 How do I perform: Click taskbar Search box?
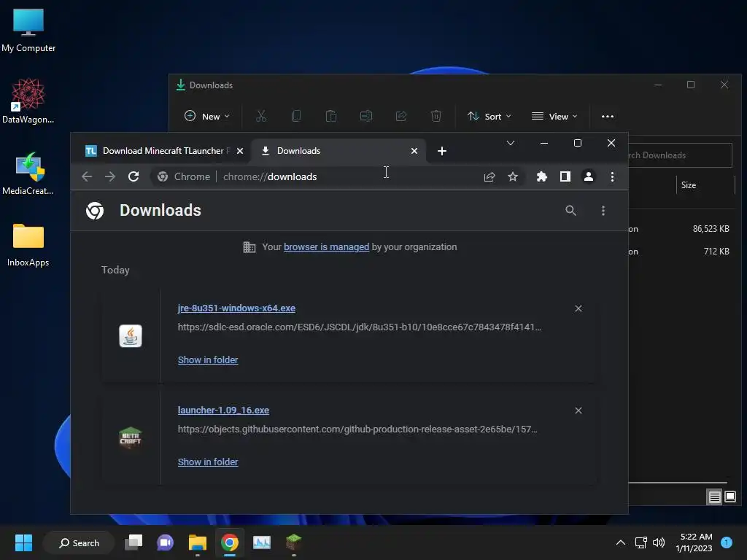79,542
